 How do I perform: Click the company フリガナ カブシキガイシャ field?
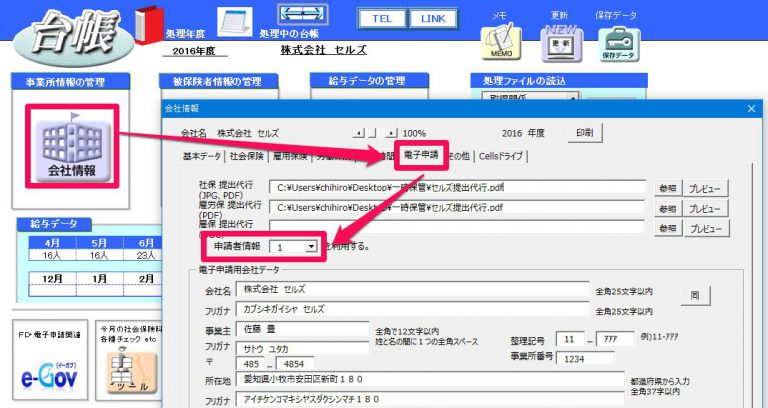point(412,309)
